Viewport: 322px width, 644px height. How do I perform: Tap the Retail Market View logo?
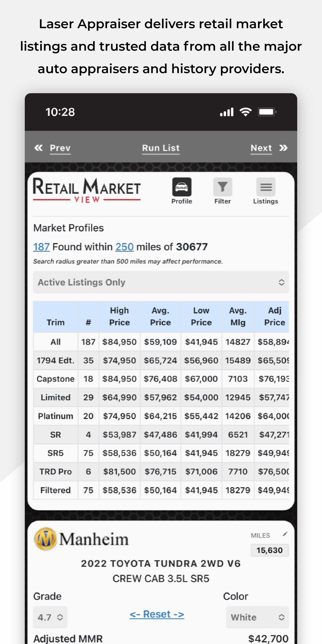[87, 190]
